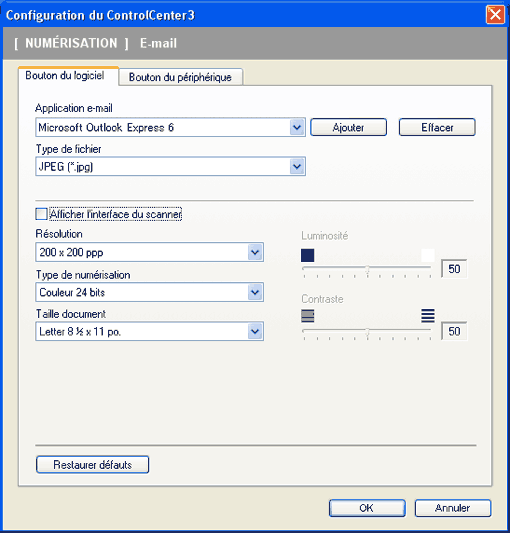Click the high contrast lines icon
510x533 pixels.
(428, 316)
